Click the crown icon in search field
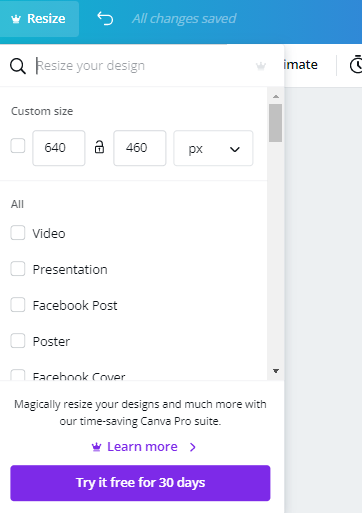Screen dimensions: 362x513 [x=261, y=66]
